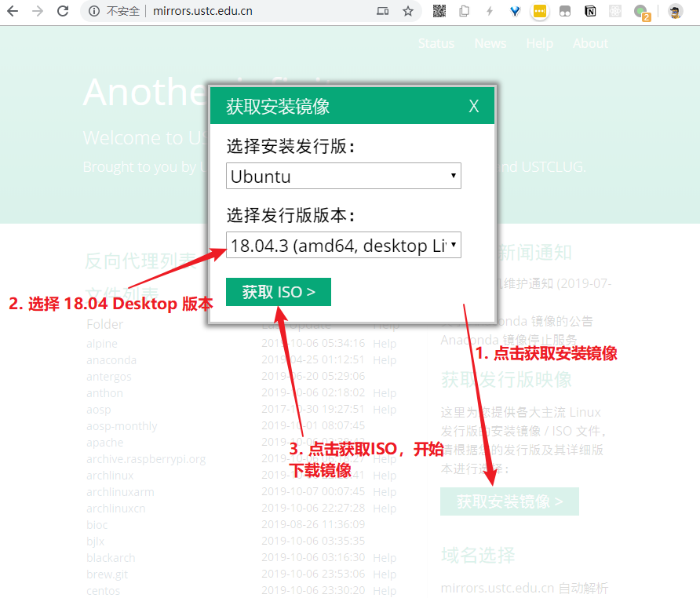Open Help in top navigation
This screenshot has height=598, width=700.
[539, 43]
